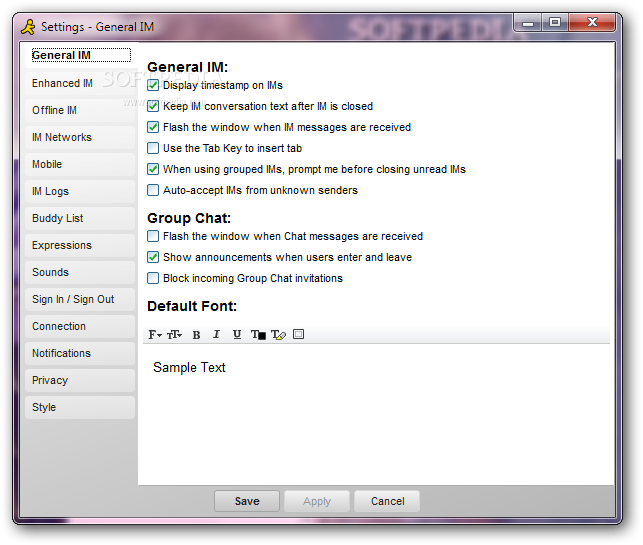Open the Enhanced IM settings tab

point(80,83)
